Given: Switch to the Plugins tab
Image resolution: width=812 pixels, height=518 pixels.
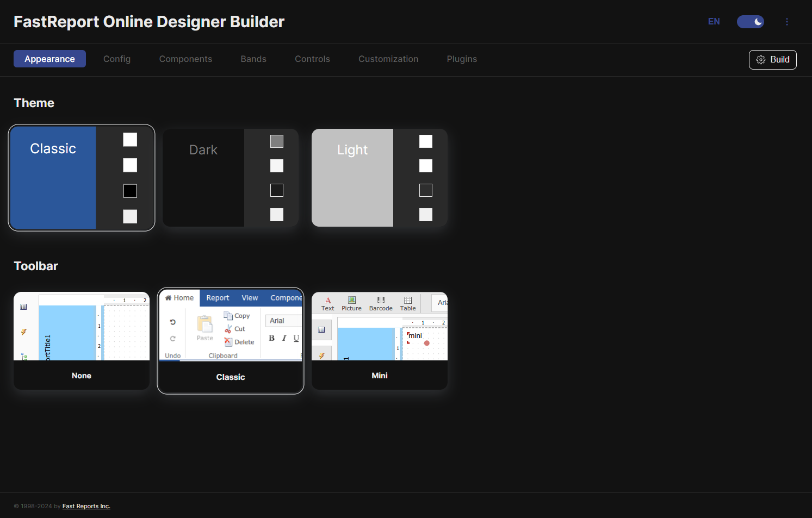Looking at the screenshot, I should tap(462, 59).
